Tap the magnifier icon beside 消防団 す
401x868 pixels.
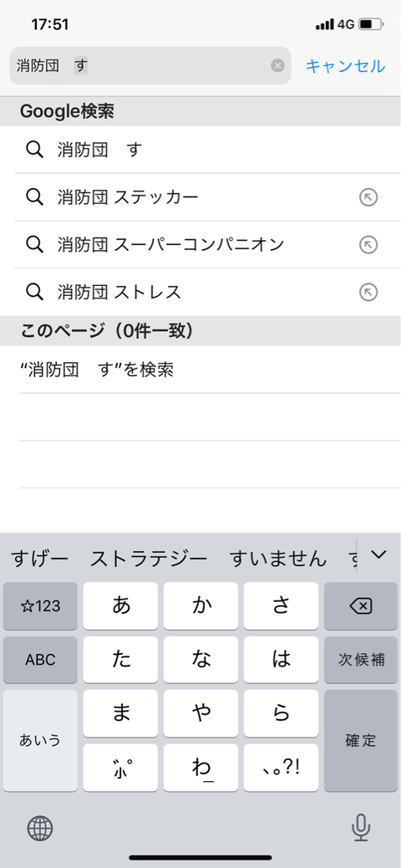pos(35,150)
